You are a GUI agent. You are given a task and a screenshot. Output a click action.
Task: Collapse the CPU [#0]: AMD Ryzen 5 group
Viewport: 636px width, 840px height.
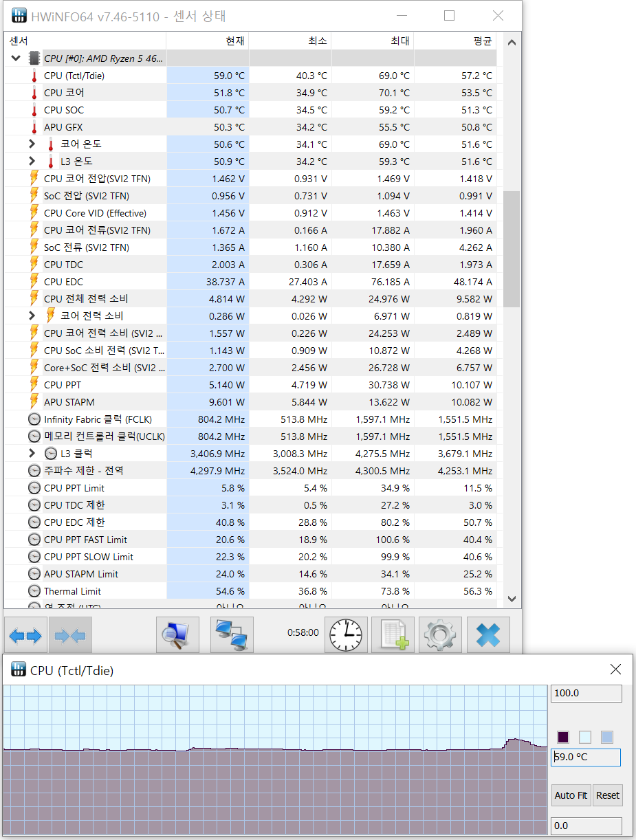pos(16,58)
